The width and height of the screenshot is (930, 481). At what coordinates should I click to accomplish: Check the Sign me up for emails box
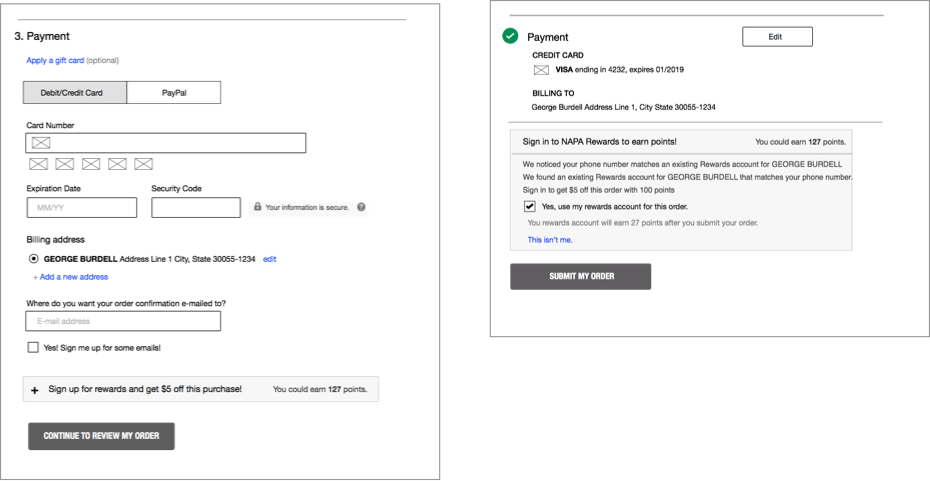tap(33, 348)
